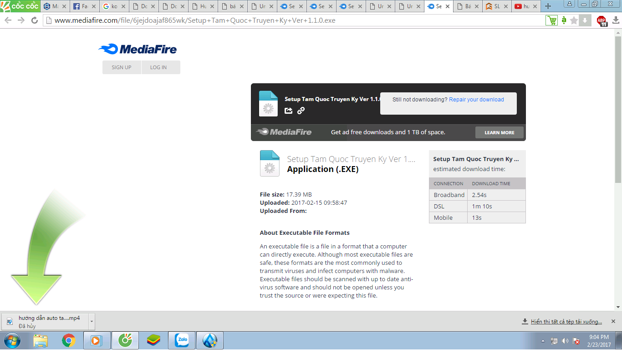This screenshot has width=622, height=364.
Task: Open Windows Start menu
Action: point(12,340)
